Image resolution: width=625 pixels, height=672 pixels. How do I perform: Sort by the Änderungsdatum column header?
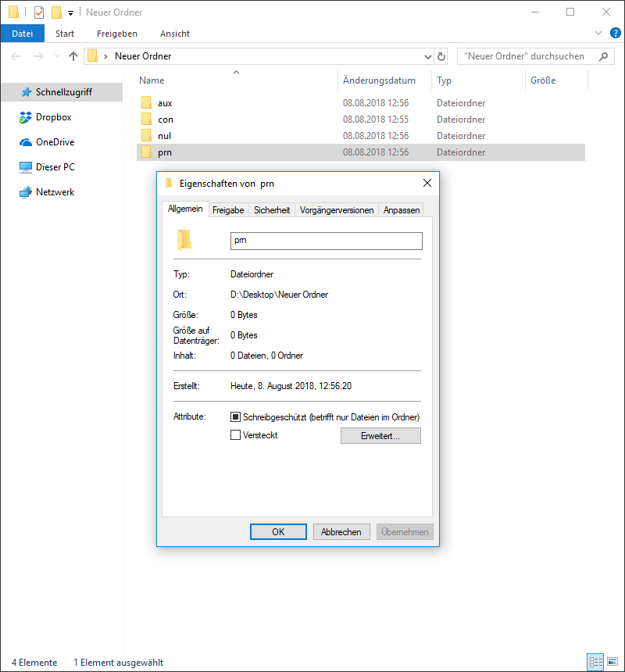(379, 80)
